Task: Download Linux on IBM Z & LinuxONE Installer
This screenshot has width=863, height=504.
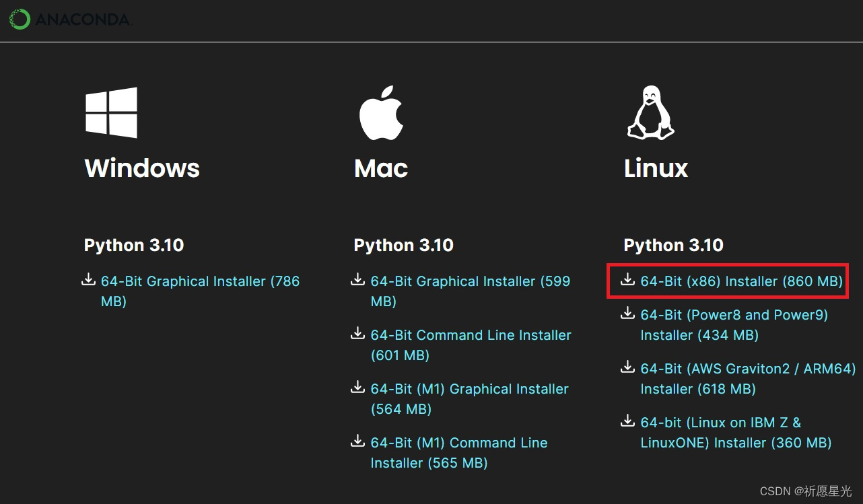Action: pos(736,433)
